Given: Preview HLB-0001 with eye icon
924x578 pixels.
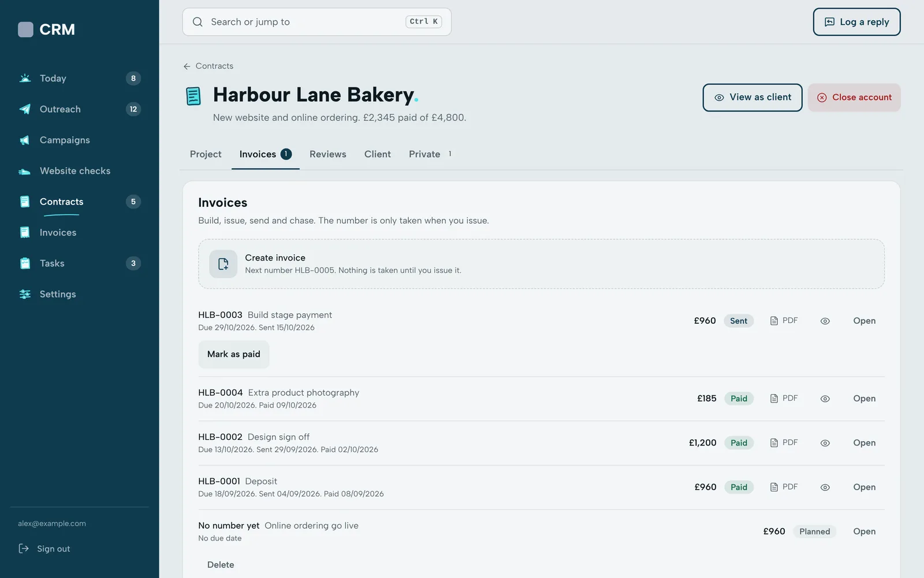Looking at the screenshot, I should 825,487.
